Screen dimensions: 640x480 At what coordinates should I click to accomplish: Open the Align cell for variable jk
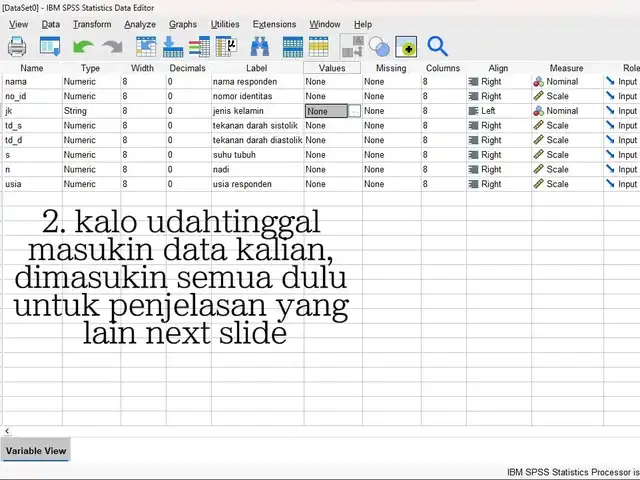pos(497,111)
